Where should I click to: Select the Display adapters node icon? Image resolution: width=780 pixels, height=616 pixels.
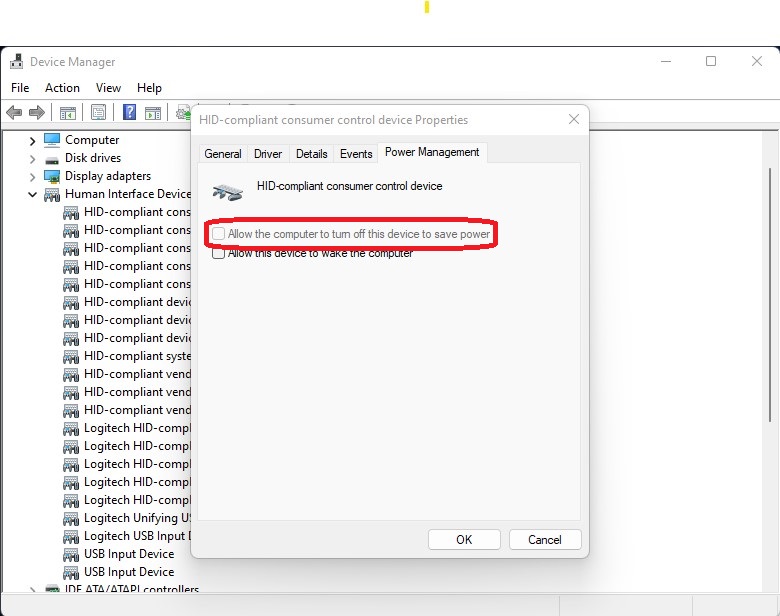(x=52, y=176)
